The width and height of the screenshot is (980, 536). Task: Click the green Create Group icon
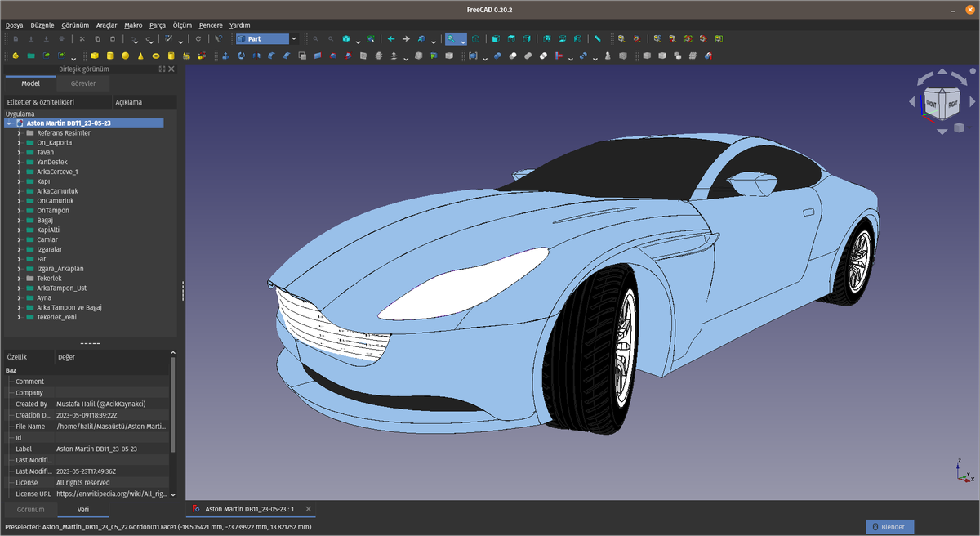pyautogui.click(x=31, y=56)
